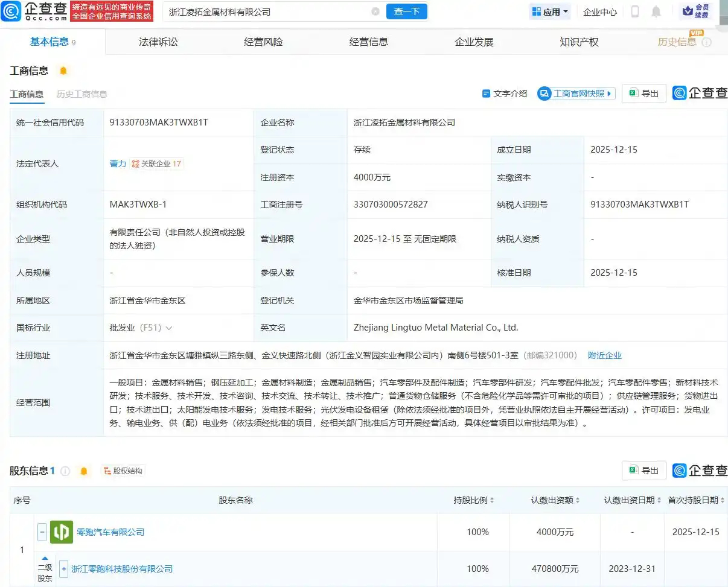Open the 应用 dropdown menu
728x587 pixels.
click(549, 11)
